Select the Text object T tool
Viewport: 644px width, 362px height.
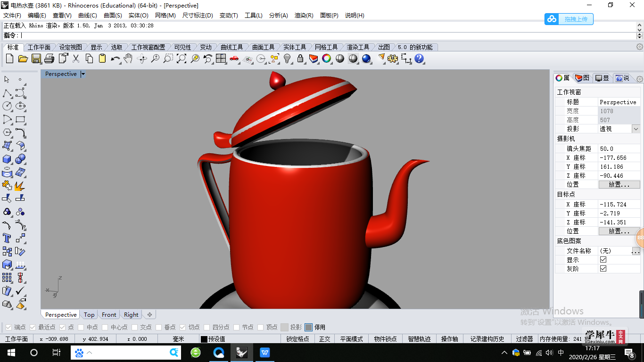point(7,238)
